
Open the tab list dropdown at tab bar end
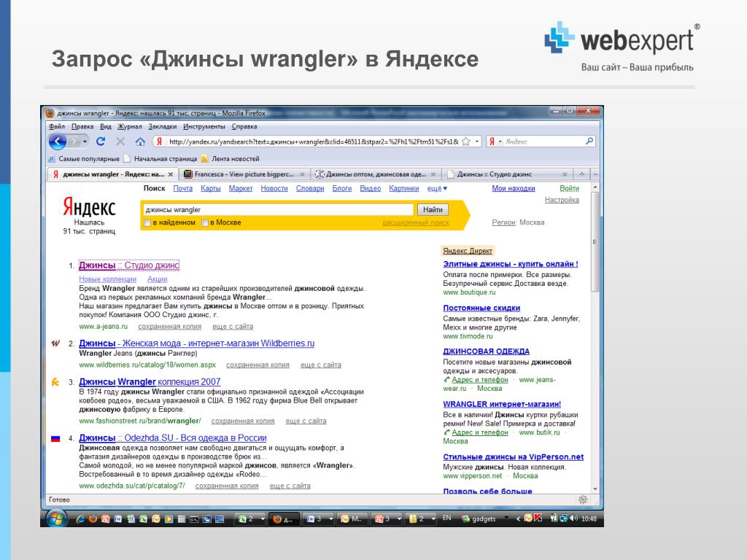click(595, 174)
